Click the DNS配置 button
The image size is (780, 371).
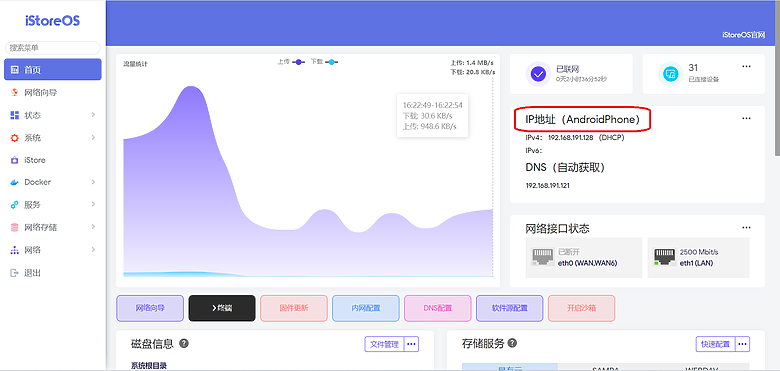(x=438, y=308)
